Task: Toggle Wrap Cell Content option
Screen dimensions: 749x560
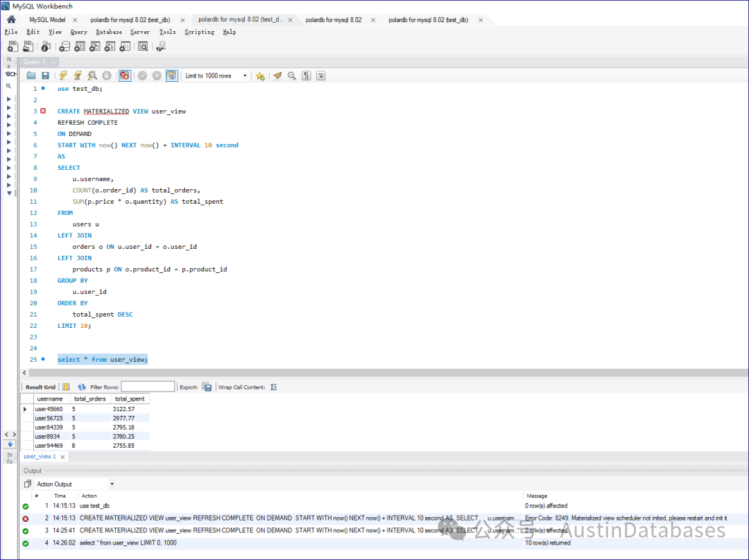Action: [274, 387]
